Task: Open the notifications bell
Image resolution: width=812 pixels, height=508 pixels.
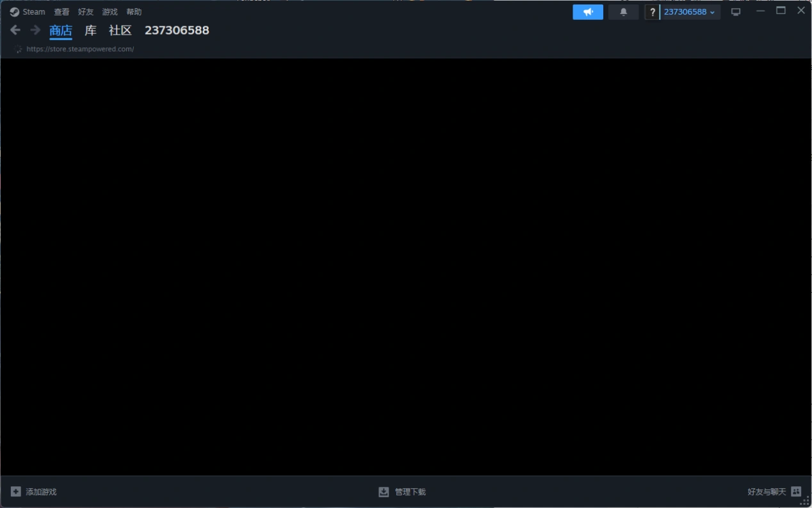Action: [x=623, y=12]
